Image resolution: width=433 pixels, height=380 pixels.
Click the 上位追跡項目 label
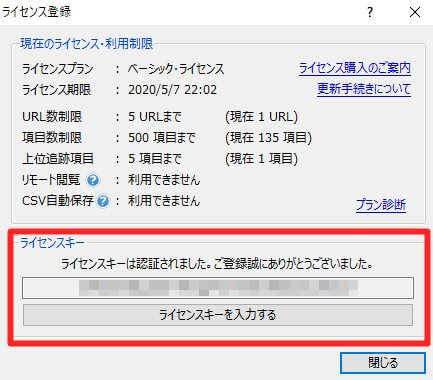coord(58,159)
